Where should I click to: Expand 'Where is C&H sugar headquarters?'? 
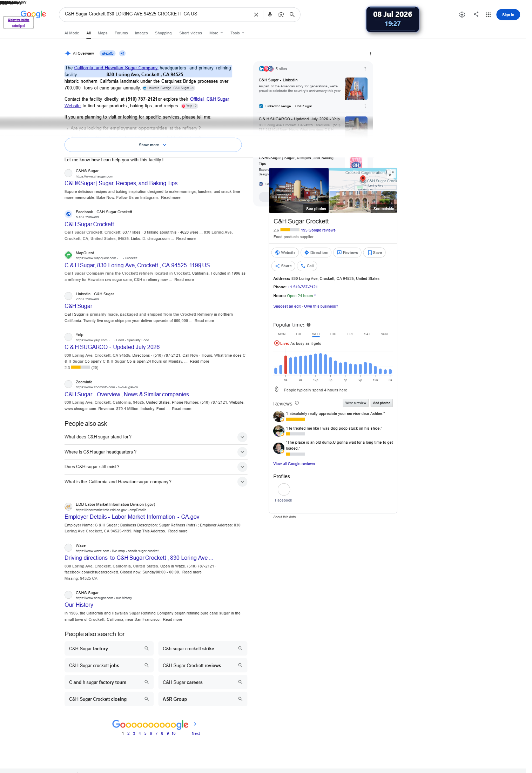click(x=156, y=452)
